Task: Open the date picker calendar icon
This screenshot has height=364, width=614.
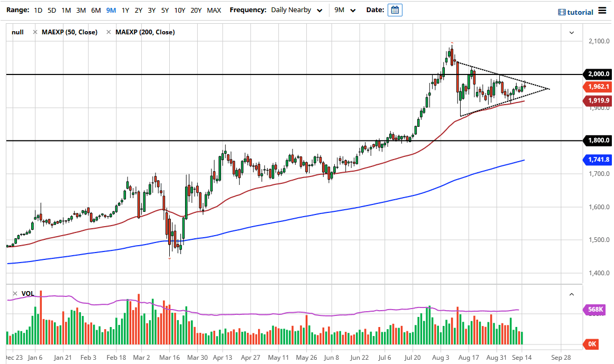Action: click(x=395, y=10)
